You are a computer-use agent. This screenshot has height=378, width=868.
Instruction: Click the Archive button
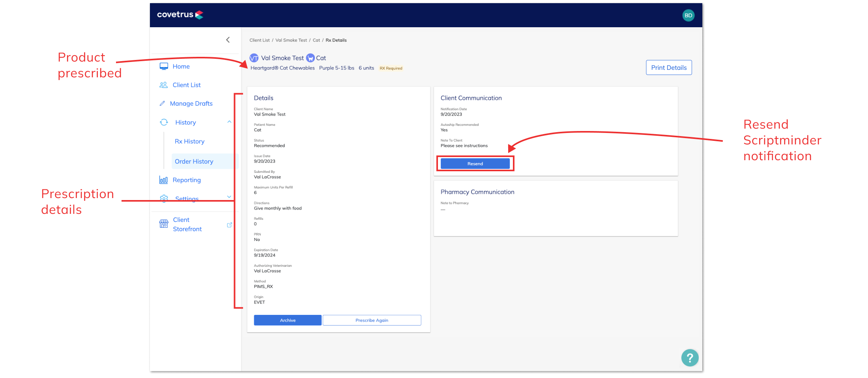click(x=288, y=320)
